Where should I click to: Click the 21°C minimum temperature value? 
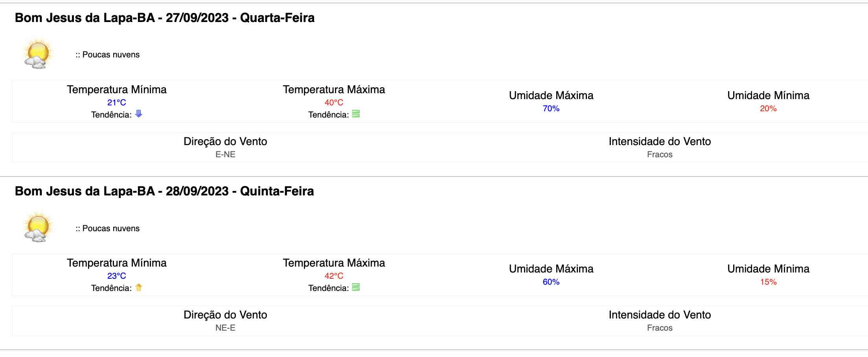click(x=117, y=103)
